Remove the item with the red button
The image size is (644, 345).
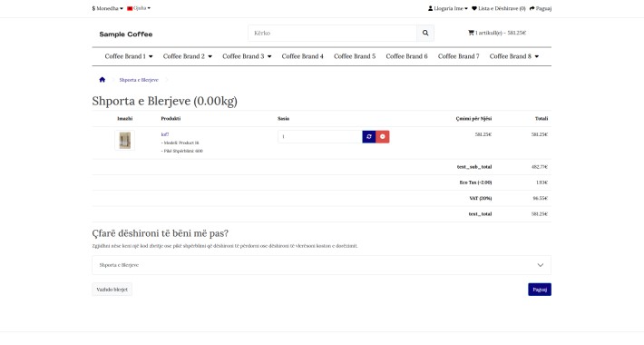pos(383,136)
